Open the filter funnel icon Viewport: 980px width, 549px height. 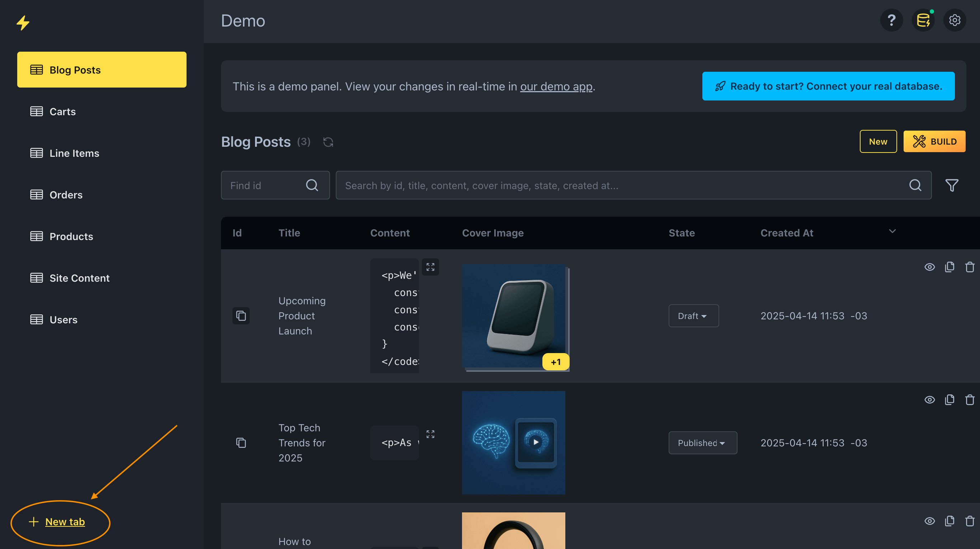951,185
